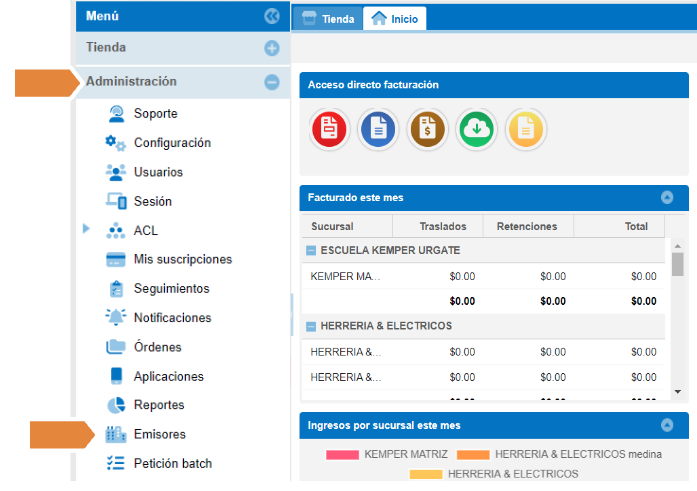Open Soporte from the menu
This screenshot has height=491, width=697.
[x=155, y=114]
